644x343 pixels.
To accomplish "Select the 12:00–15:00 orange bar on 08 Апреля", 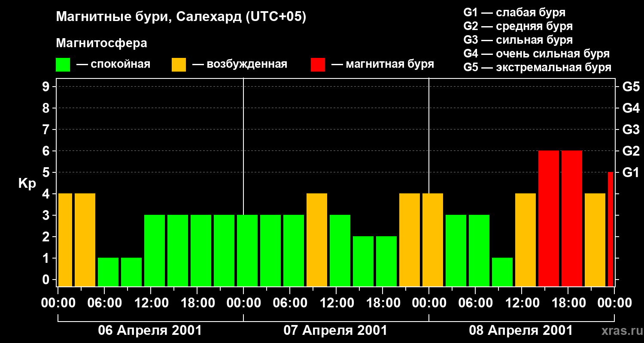I will tap(526, 240).
